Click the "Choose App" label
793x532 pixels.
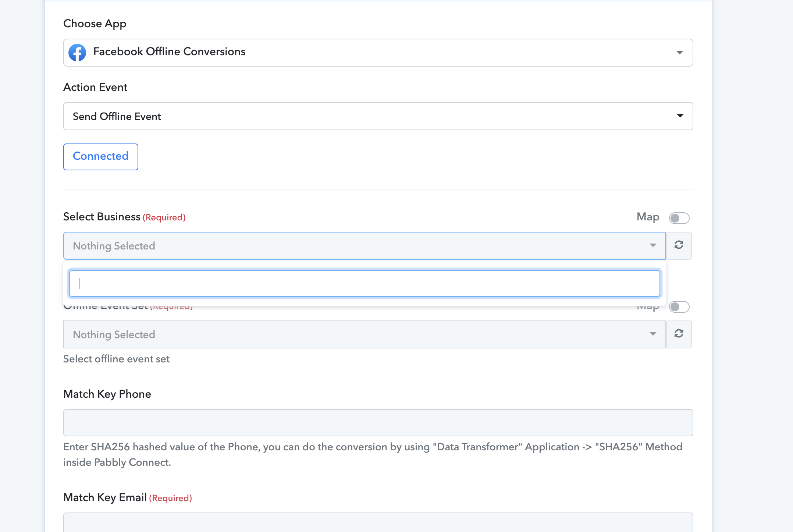coord(95,24)
